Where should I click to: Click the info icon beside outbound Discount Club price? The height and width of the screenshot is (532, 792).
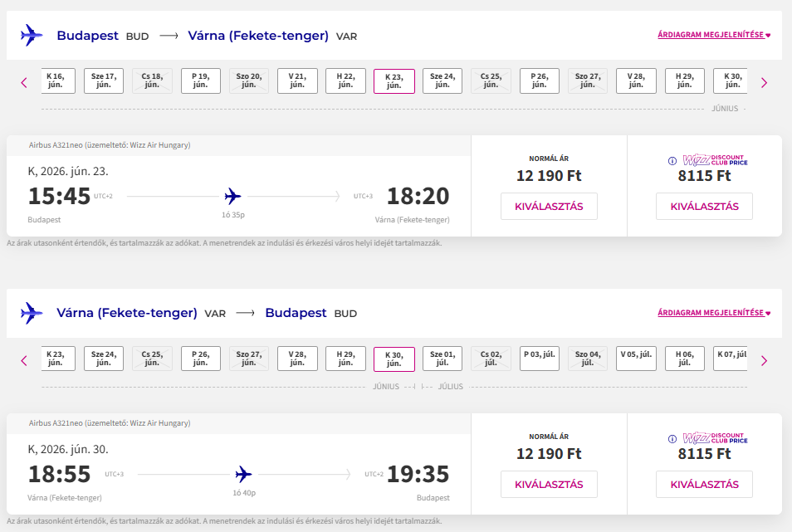coord(672,160)
